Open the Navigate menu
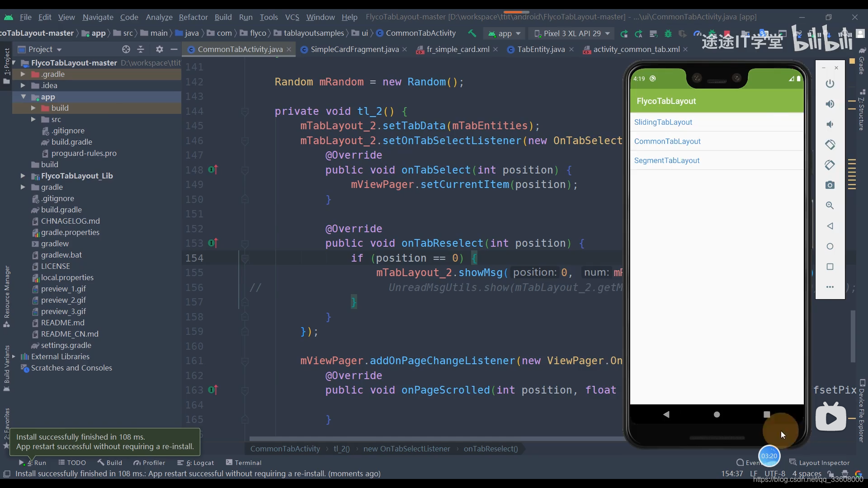 coord(98,17)
